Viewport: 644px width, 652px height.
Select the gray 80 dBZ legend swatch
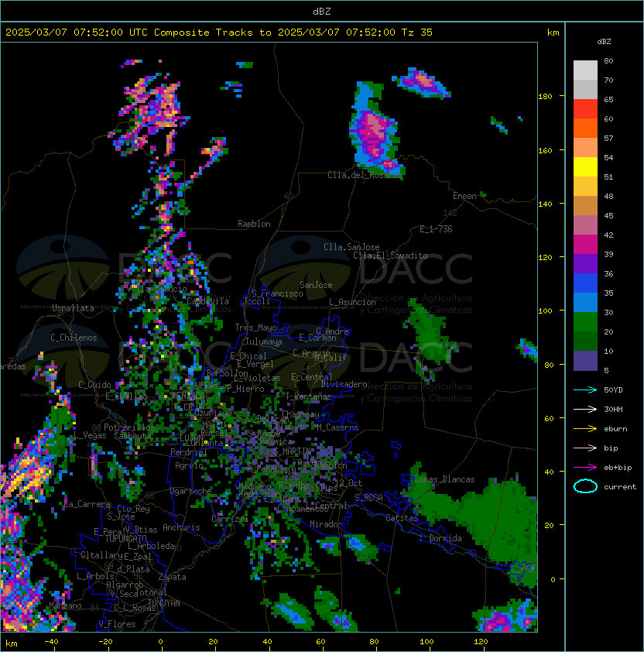point(585,70)
